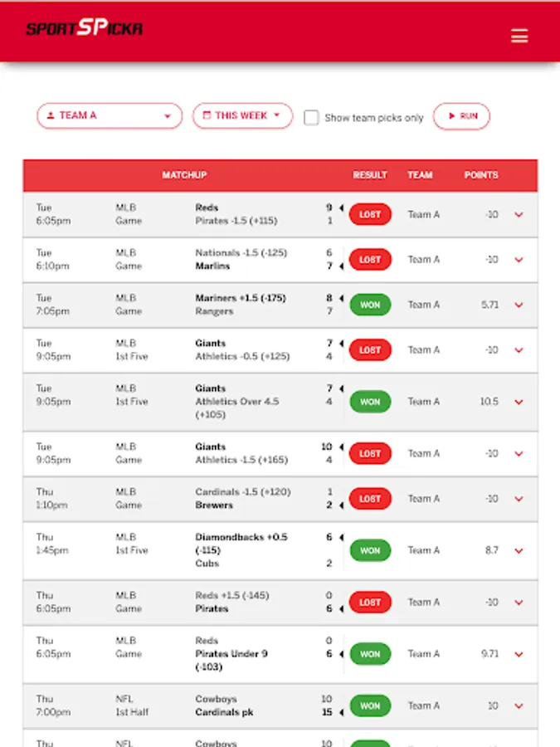Expand the Diamondbacks vs Cubs row
Viewport: 560px width, 747px height.
pyautogui.click(x=519, y=551)
